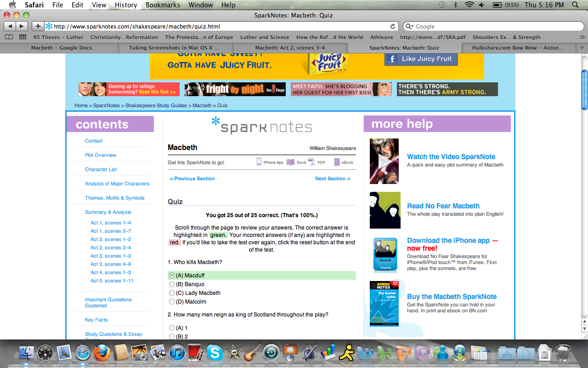The height and width of the screenshot is (368, 588).
Task: Open the Google search engine dropdown
Action: point(410,27)
